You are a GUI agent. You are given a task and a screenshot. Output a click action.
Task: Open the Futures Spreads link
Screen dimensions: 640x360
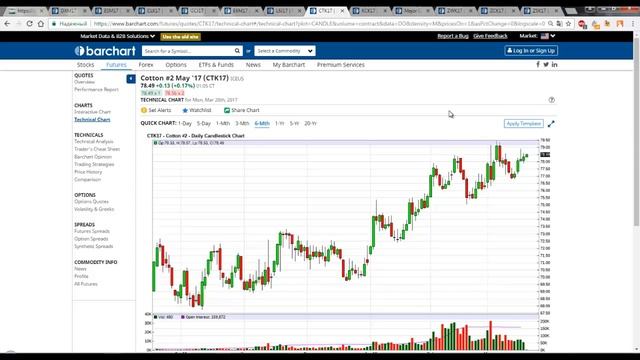click(x=92, y=231)
